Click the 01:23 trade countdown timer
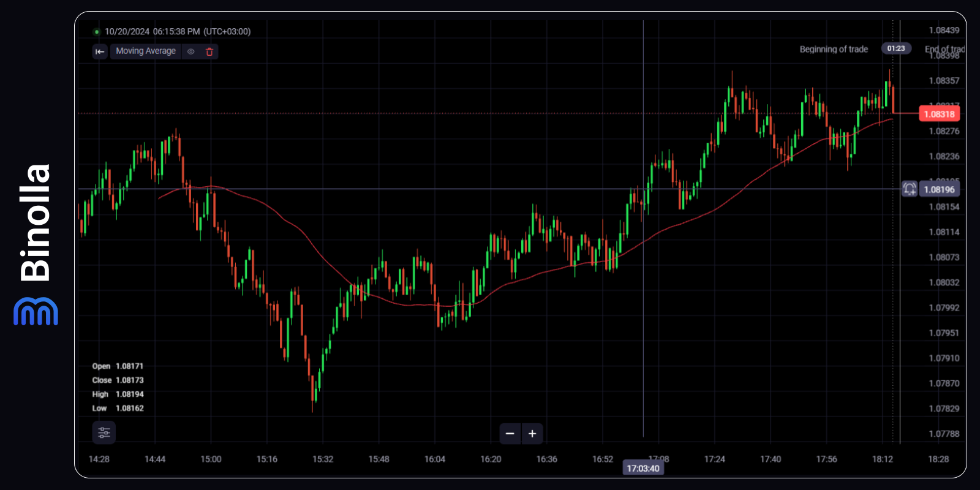Image resolution: width=980 pixels, height=490 pixels. (x=896, y=48)
